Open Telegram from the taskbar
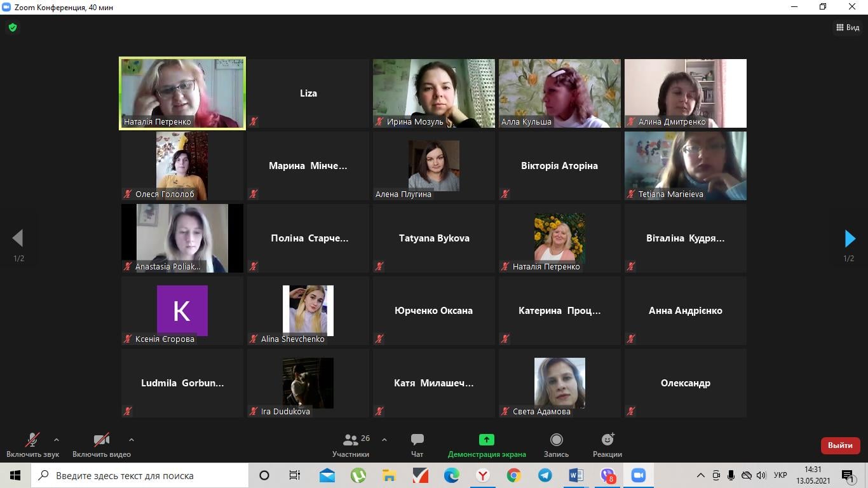 coord(545,475)
